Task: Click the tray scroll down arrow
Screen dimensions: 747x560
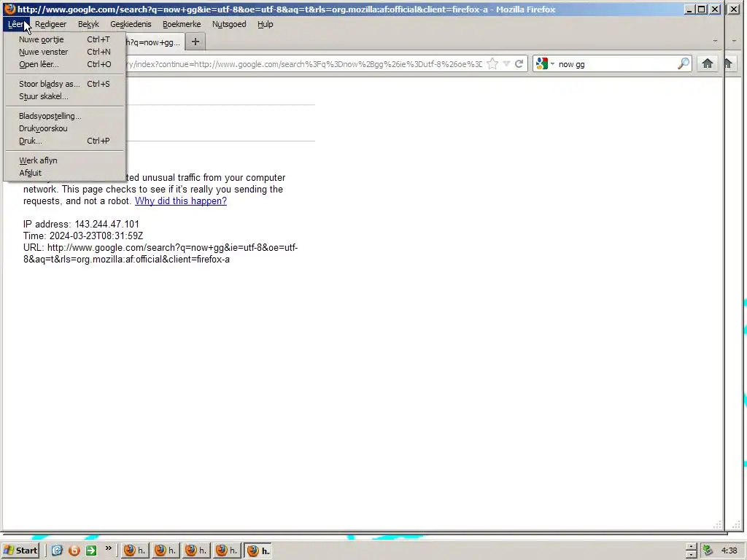Action: tap(692, 555)
